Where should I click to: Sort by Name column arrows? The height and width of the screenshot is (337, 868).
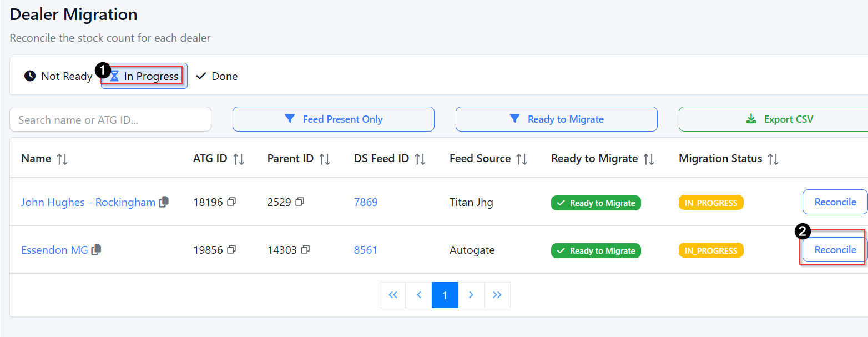click(62, 159)
